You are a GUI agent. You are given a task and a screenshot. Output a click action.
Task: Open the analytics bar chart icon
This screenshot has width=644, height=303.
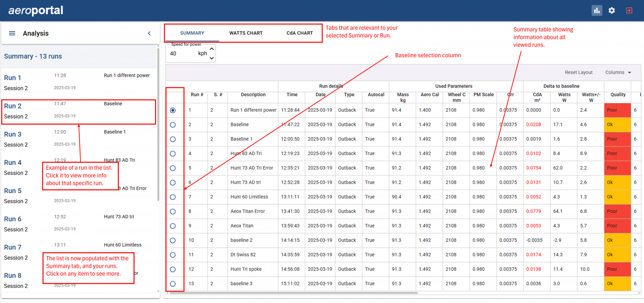(x=597, y=10)
